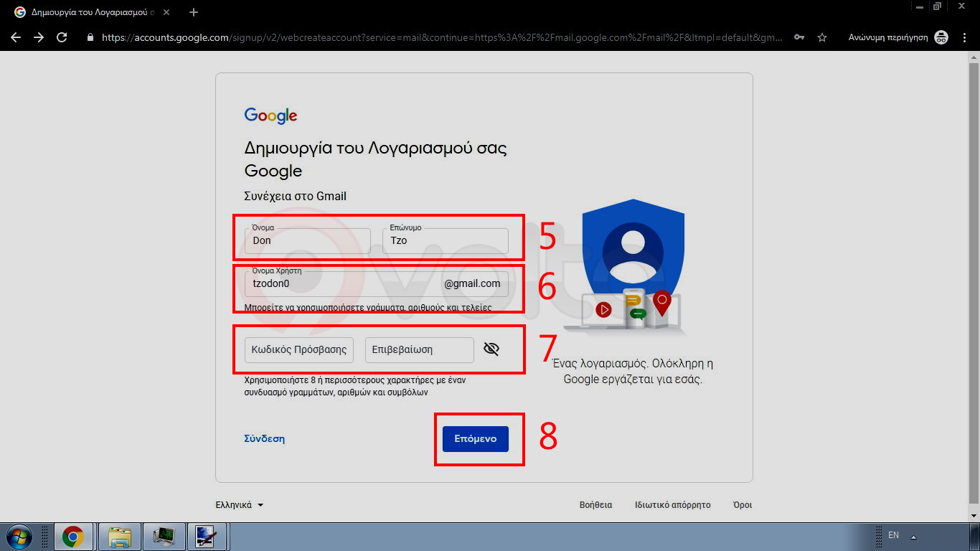This screenshot has height=551, width=980.
Task: Reload the page with the refresh icon
Action: click(62, 37)
